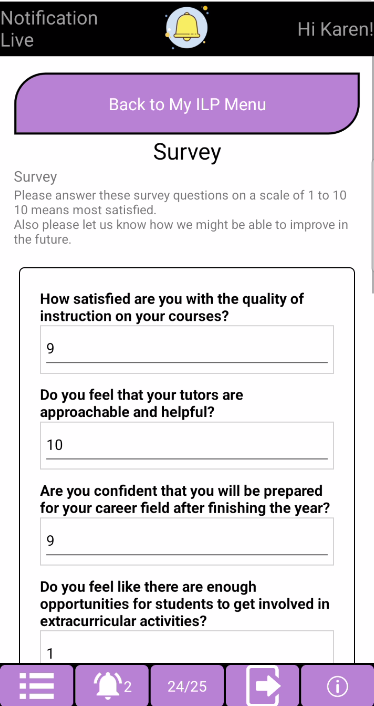The image size is (374, 706).
Task: Click the tutors approachable question label
Action: click(141, 403)
